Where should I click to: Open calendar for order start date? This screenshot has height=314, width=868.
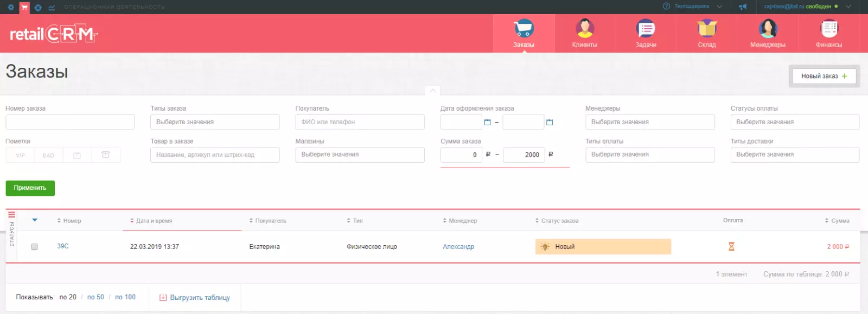(487, 122)
